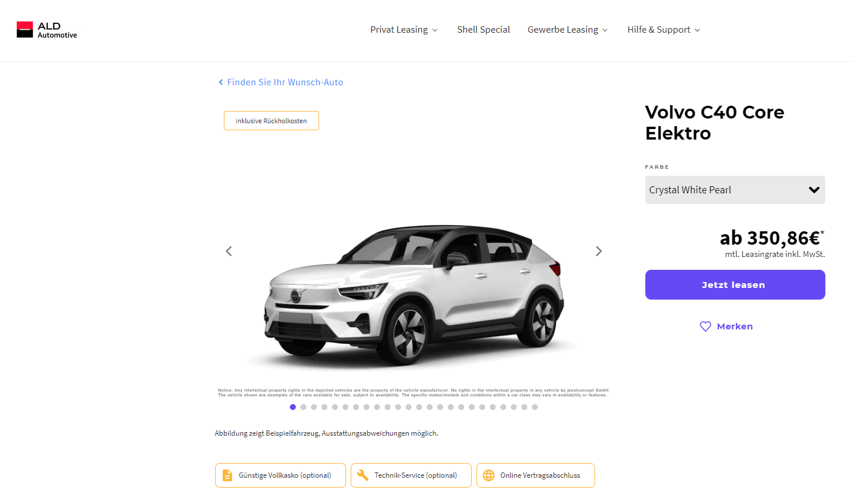Select the first carousel dot indicator
This screenshot has width=854, height=504.
[x=293, y=407]
